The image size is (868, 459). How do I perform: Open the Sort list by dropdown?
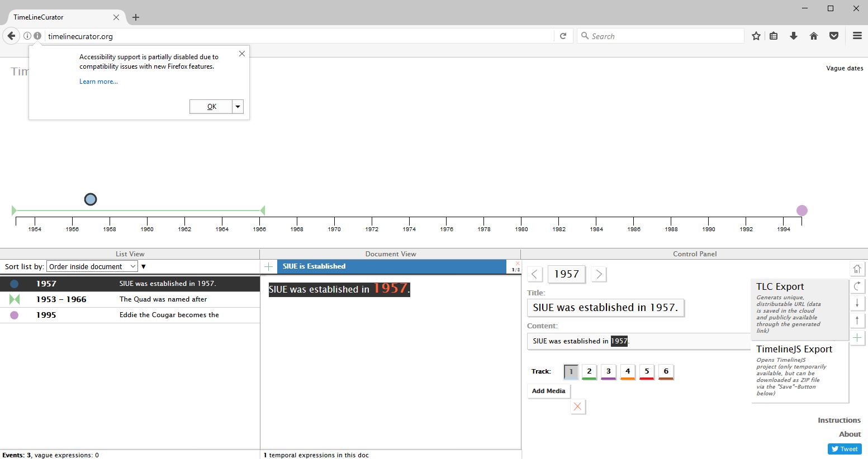tap(92, 267)
